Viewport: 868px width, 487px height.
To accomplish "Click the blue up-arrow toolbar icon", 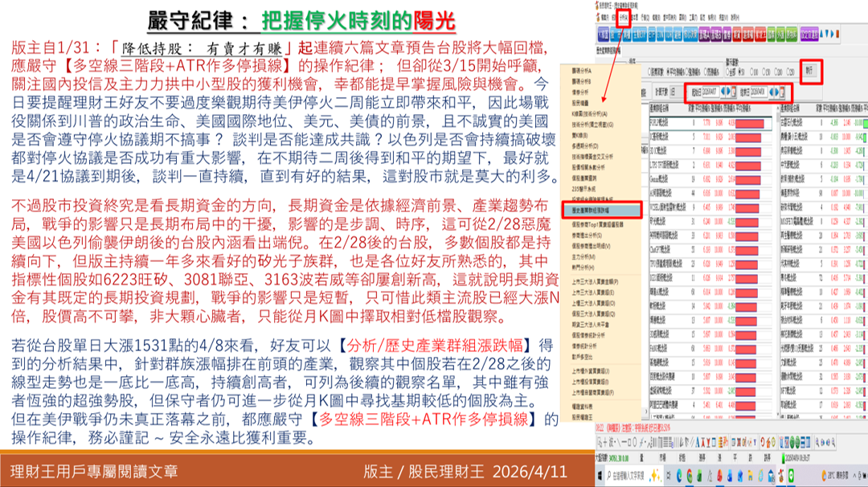I will pyautogui.click(x=821, y=34).
